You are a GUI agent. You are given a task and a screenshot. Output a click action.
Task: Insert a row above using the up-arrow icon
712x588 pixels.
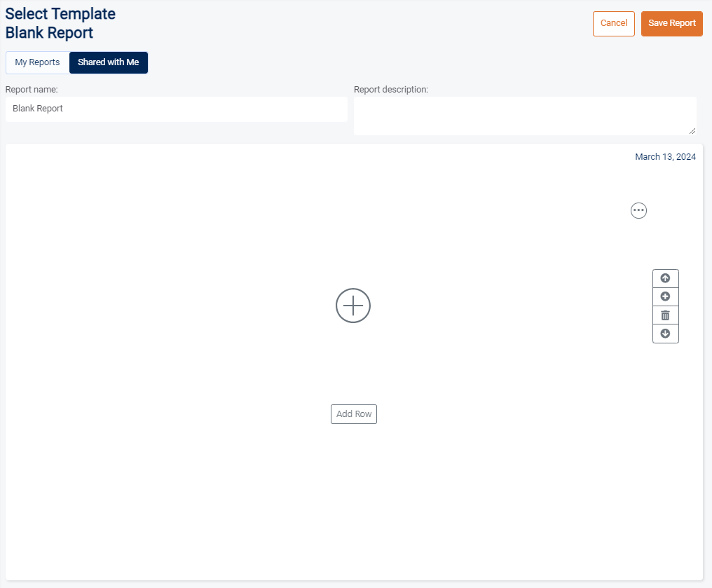(665, 278)
